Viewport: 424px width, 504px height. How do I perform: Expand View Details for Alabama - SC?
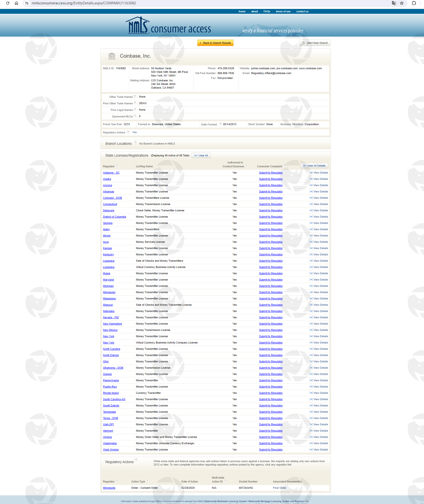tap(319, 173)
